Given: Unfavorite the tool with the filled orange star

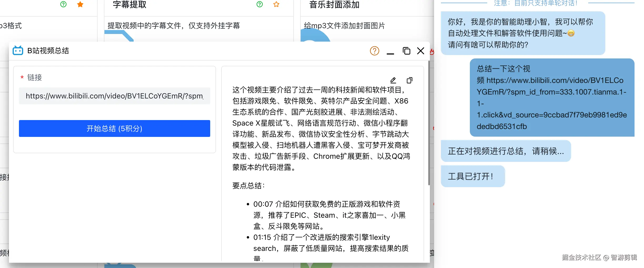Looking at the screenshot, I should tap(80, 4).
